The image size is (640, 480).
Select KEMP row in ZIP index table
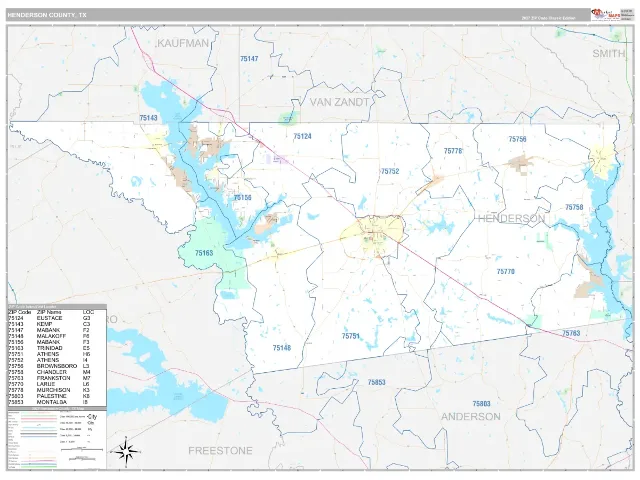(57, 324)
